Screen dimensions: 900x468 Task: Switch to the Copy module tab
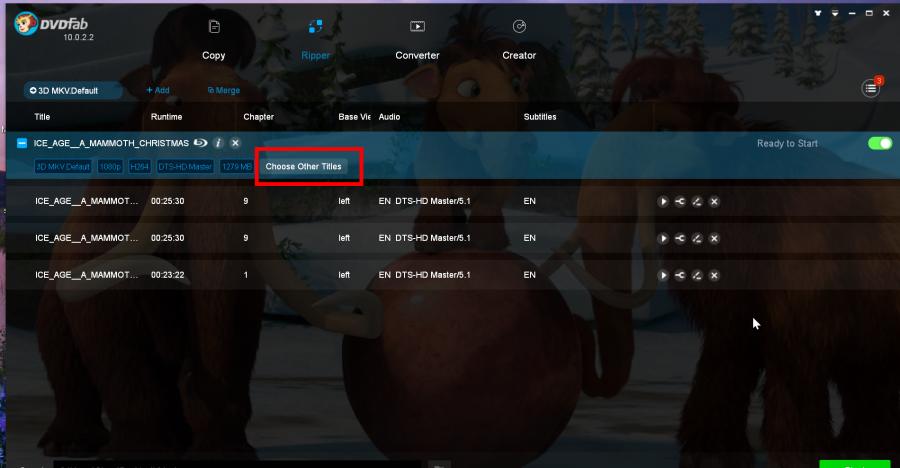point(214,40)
